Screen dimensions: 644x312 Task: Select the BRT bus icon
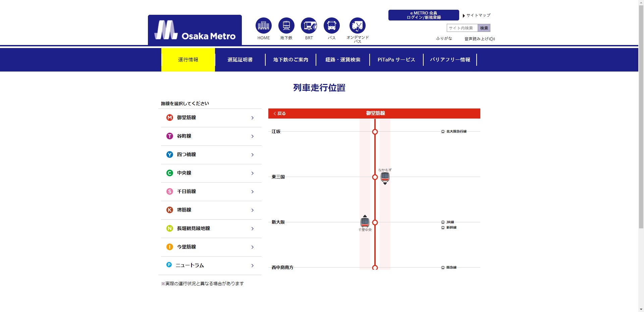click(x=309, y=26)
